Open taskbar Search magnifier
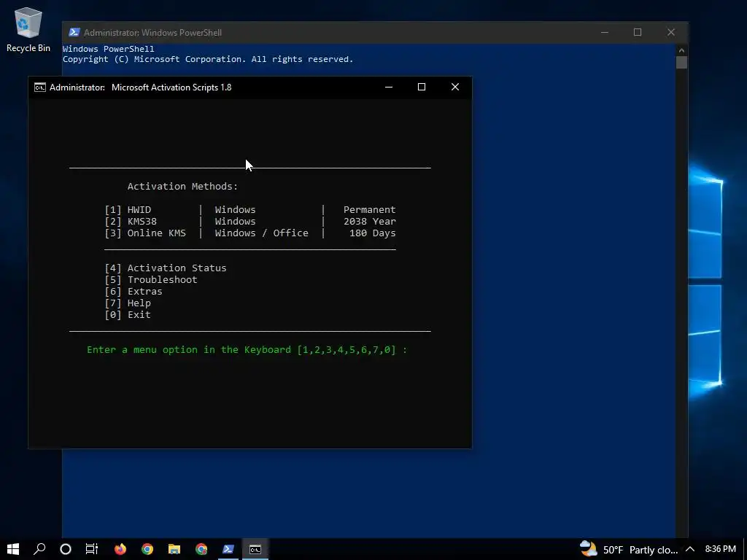This screenshot has height=560, width=747. click(x=39, y=549)
